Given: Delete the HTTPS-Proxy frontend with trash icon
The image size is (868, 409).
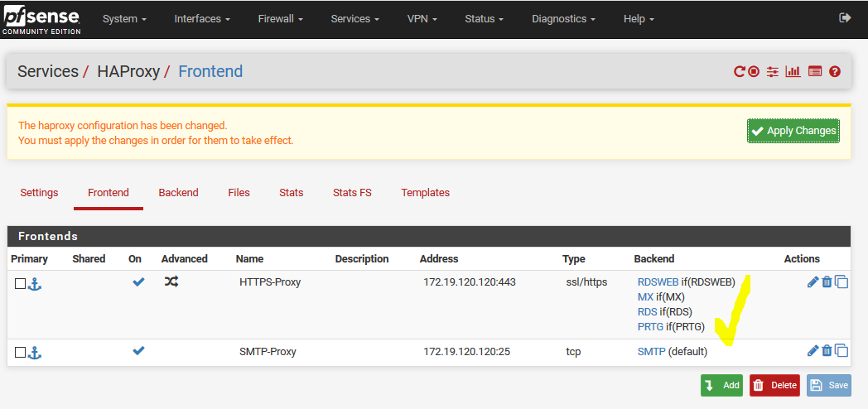Looking at the screenshot, I should [827, 281].
